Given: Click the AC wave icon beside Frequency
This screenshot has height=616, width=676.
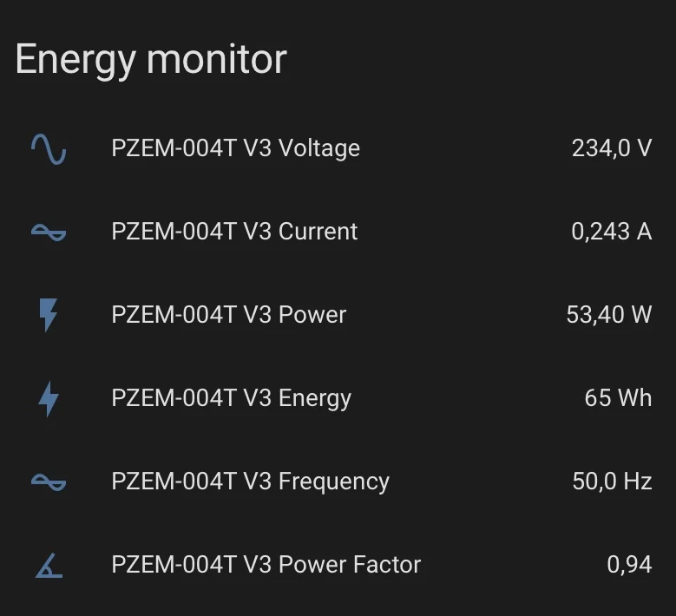Looking at the screenshot, I should coord(49,482).
